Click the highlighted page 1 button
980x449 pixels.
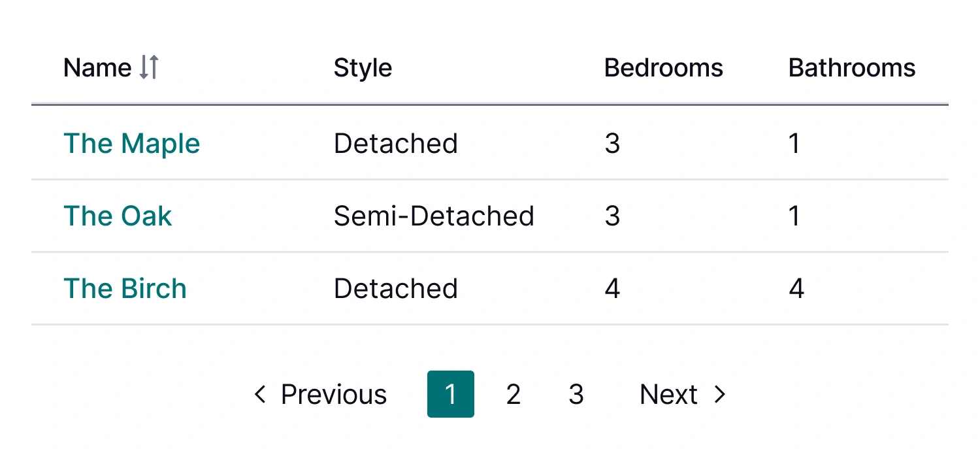pyautogui.click(x=451, y=394)
